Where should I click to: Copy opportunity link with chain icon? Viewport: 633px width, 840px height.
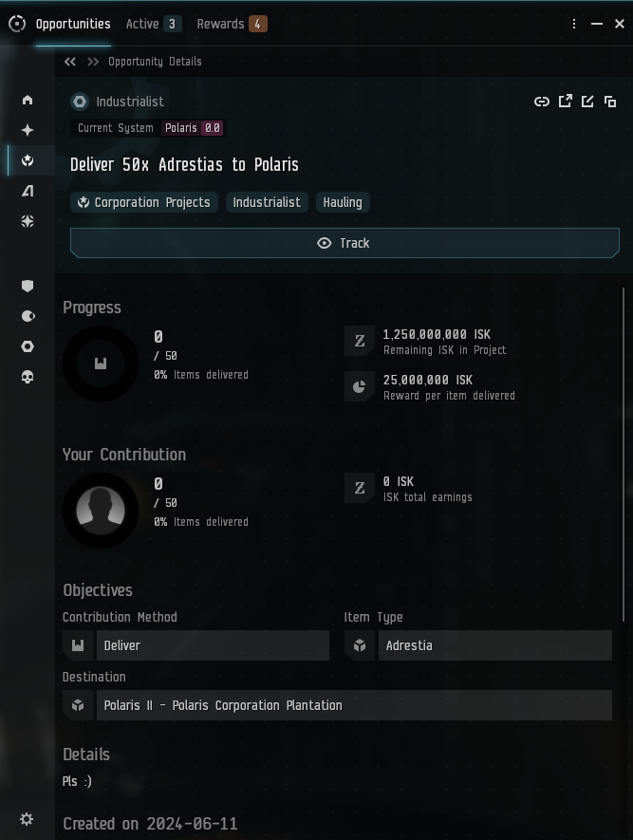(542, 102)
